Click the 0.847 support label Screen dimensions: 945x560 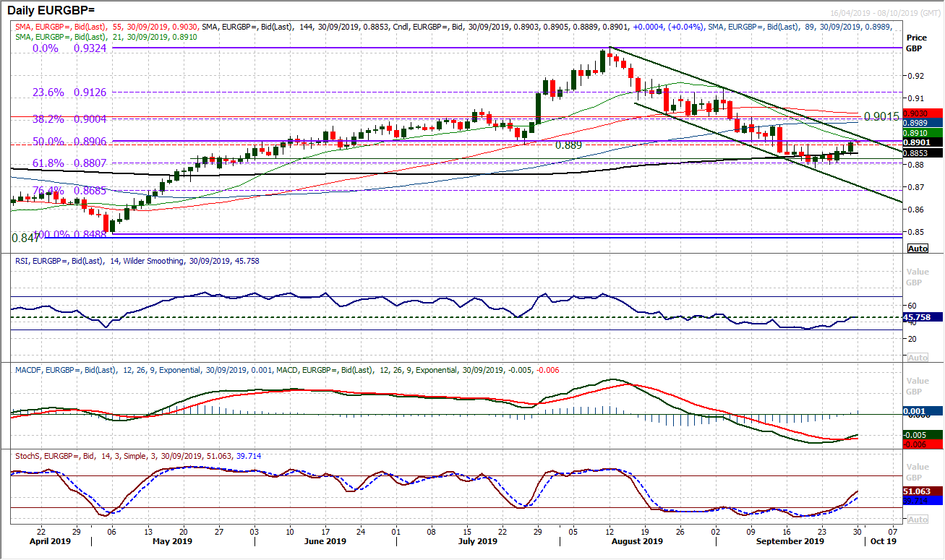[x=25, y=238]
